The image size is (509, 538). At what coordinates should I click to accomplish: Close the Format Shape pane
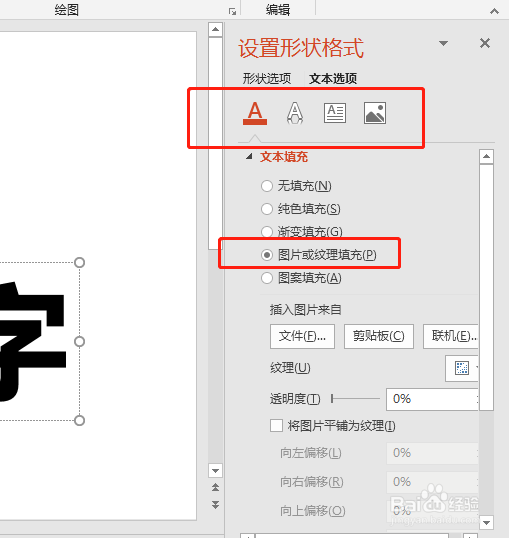(x=485, y=43)
